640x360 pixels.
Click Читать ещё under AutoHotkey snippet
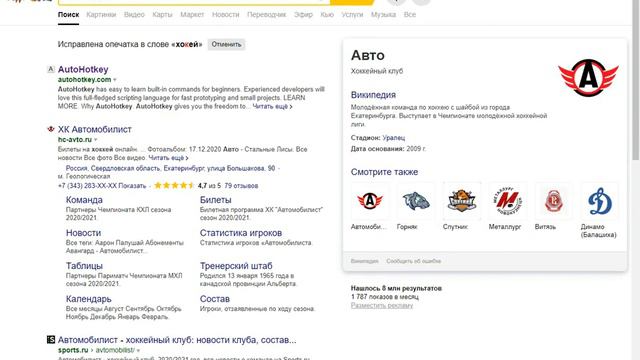[272, 106]
